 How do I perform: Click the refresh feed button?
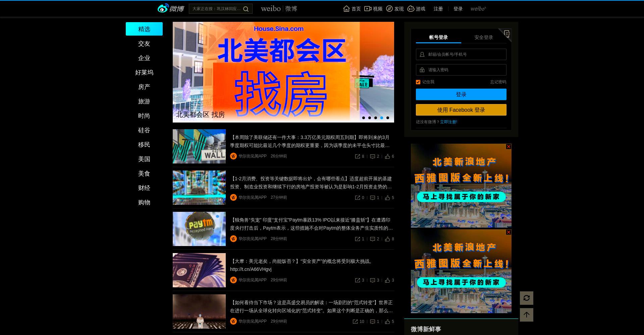click(x=527, y=298)
